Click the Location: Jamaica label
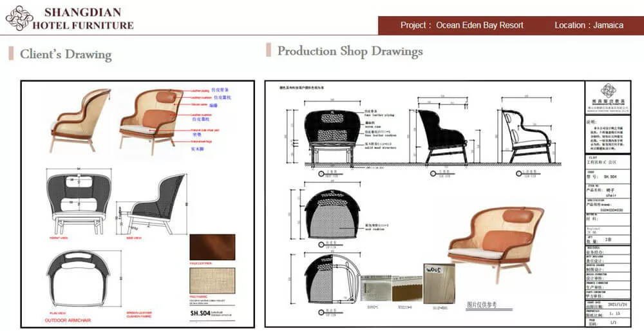 coord(589,25)
